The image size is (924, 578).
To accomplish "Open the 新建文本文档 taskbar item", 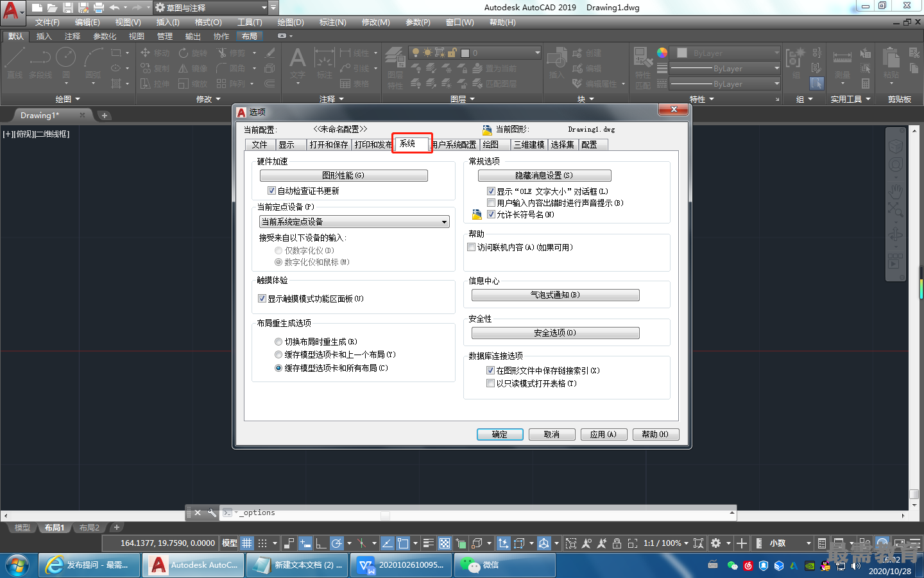I will tap(298, 565).
